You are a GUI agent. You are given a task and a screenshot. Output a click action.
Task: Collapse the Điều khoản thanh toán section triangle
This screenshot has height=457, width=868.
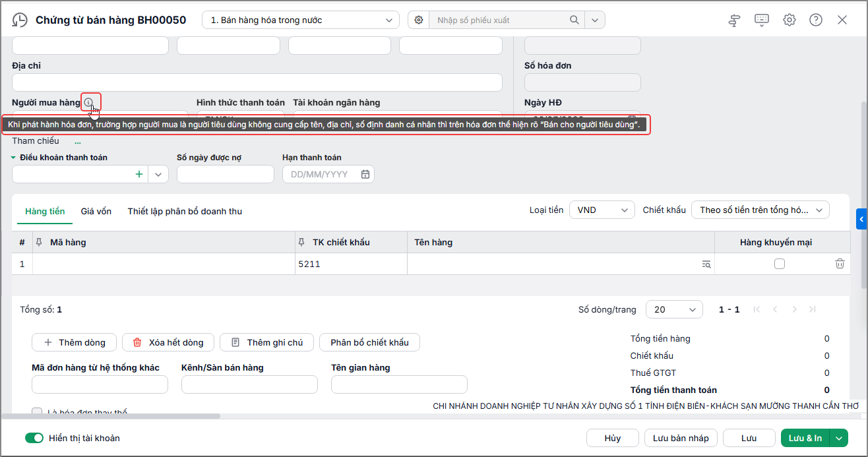[x=14, y=158]
